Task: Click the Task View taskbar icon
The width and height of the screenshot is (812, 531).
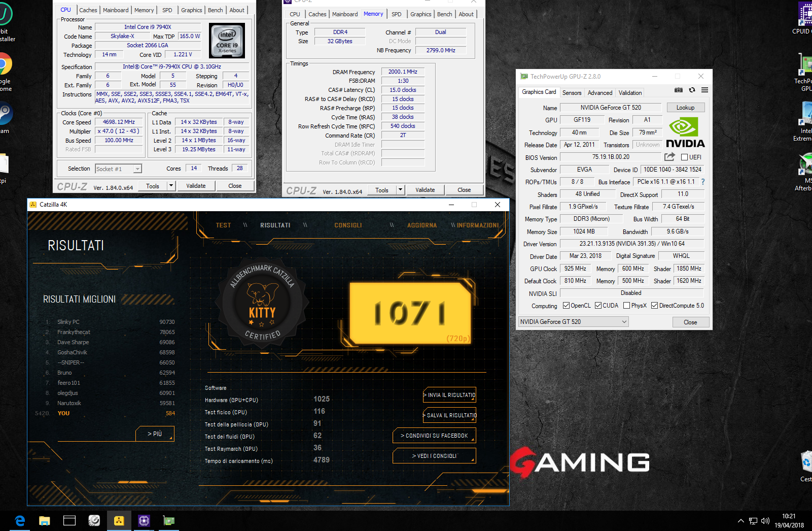Action: pos(69,521)
